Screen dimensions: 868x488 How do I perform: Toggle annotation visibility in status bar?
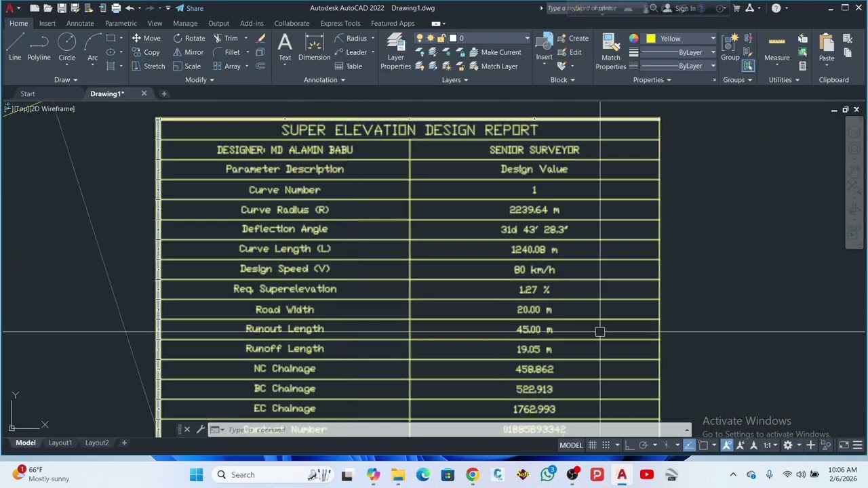727,445
